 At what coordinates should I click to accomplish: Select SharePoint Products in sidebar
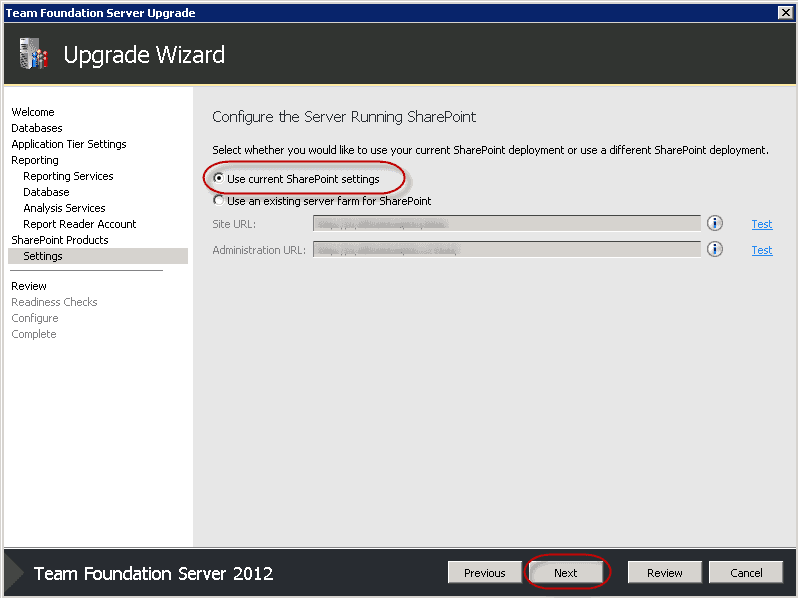click(x=60, y=240)
